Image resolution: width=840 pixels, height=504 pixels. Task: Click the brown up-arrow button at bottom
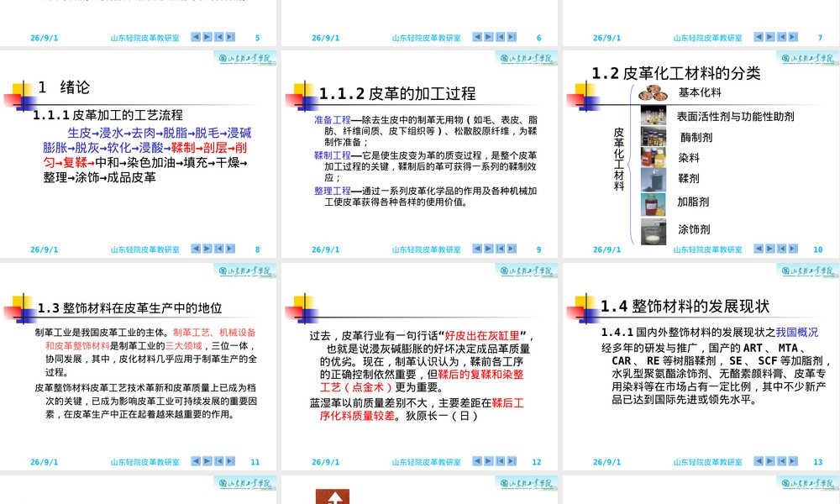click(333, 496)
